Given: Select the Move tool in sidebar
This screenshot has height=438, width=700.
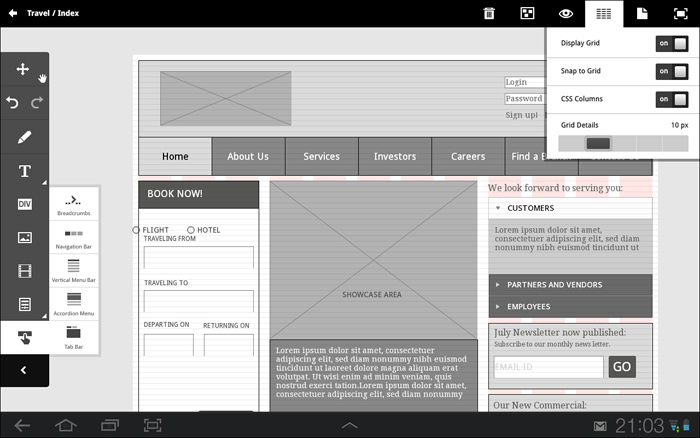Looking at the screenshot, I should click(x=23, y=70).
